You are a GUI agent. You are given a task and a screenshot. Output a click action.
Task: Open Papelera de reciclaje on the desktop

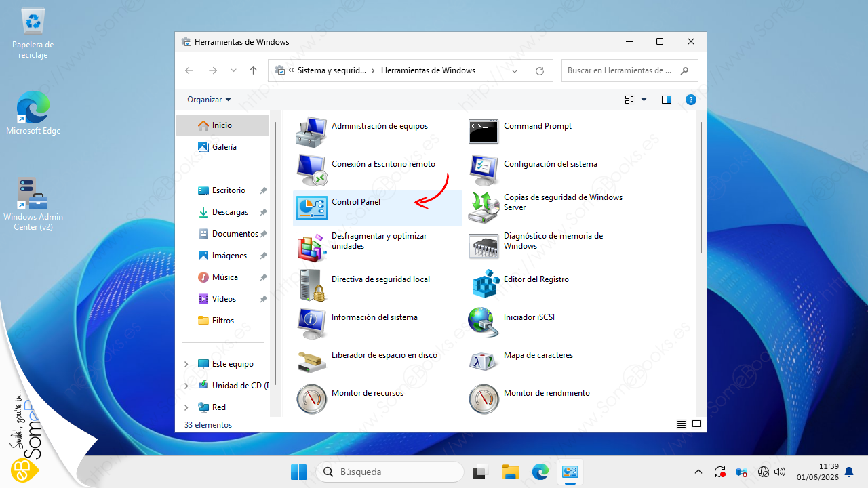pyautogui.click(x=33, y=34)
